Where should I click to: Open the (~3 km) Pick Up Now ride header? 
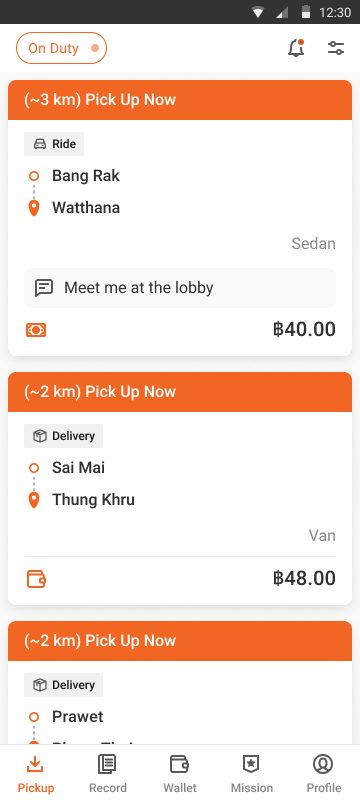(180, 99)
